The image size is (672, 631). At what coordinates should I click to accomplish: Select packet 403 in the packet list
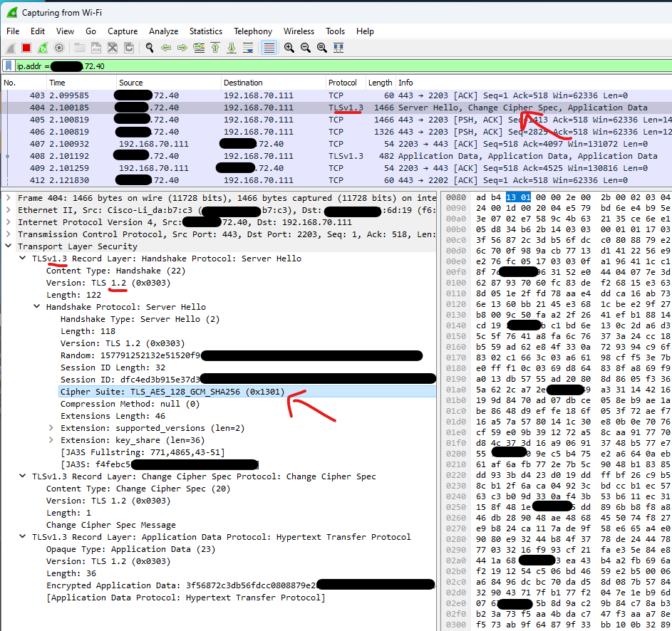click(336, 95)
